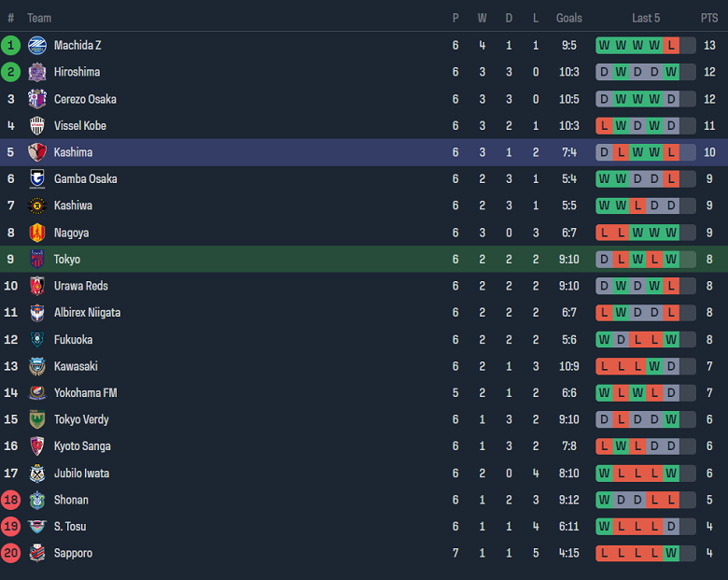Click the Kashima club crest
Screen dimensions: 728x580
tap(37, 152)
